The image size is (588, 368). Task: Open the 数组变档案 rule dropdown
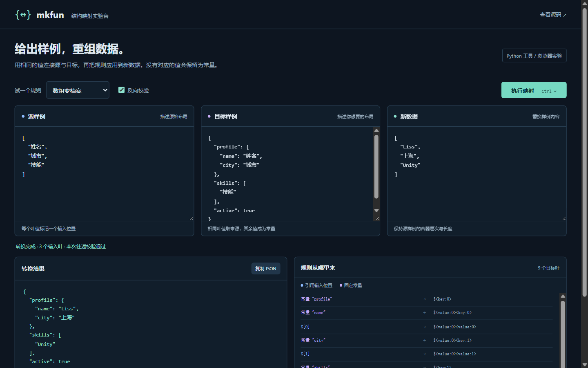(78, 90)
